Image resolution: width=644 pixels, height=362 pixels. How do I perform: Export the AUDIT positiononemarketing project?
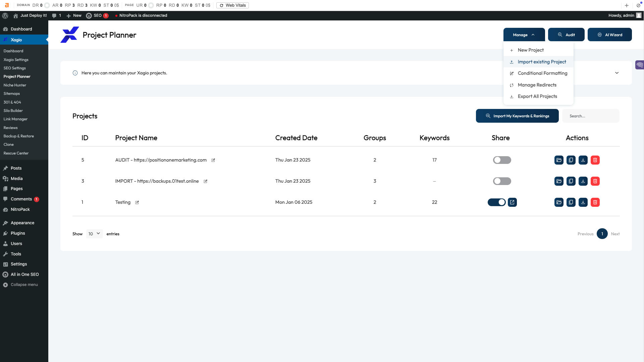583,160
